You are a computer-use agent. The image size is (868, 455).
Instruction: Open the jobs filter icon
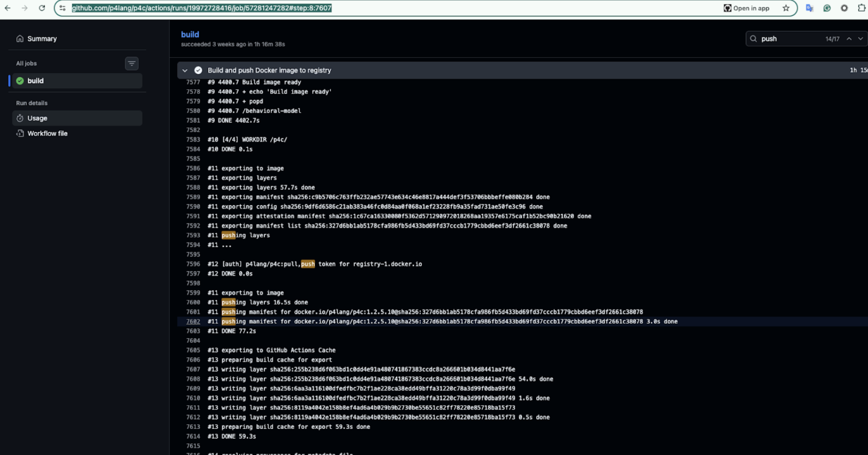(132, 63)
